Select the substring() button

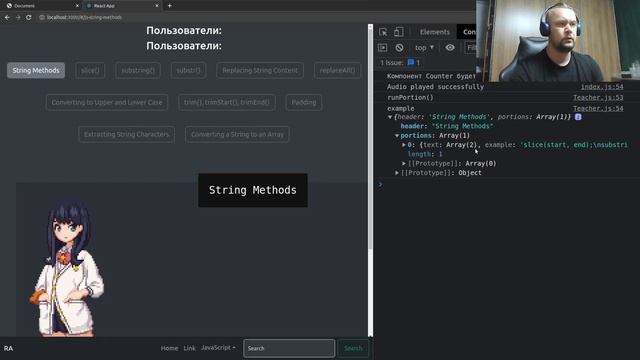(138, 70)
